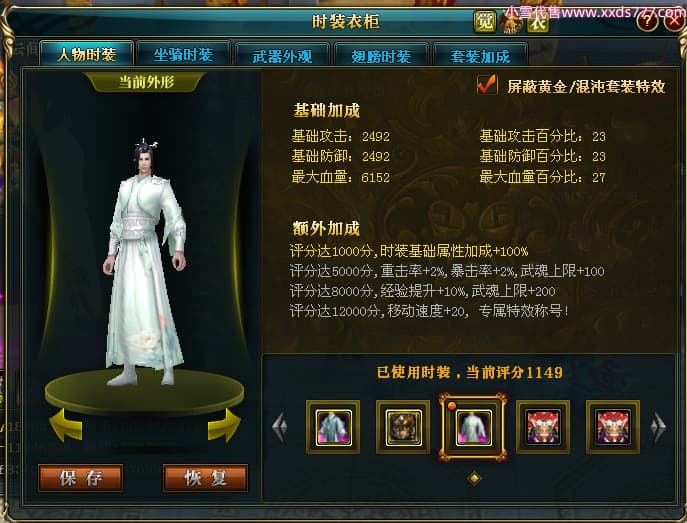687x523 pixels.
Task: Select the armored helmet costume icon
Action: coord(403,427)
